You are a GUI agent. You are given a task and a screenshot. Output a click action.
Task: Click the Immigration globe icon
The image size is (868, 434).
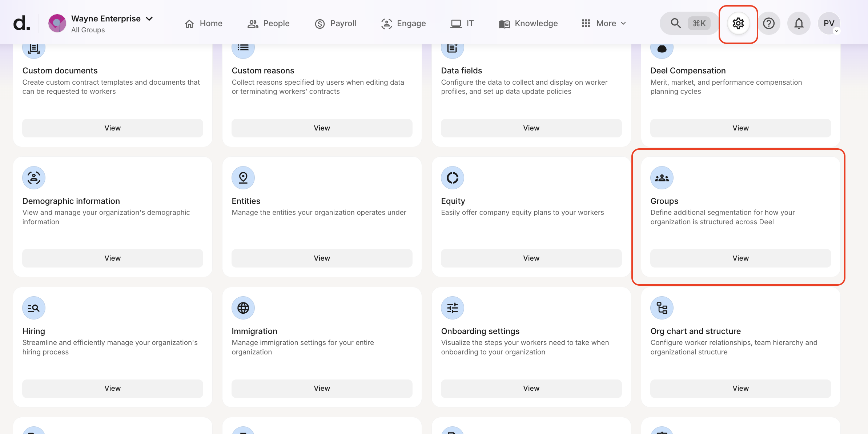pos(243,308)
